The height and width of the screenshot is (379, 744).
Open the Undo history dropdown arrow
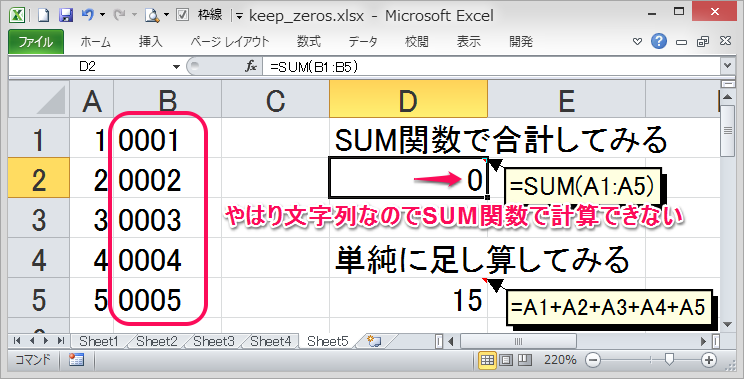pos(102,15)
